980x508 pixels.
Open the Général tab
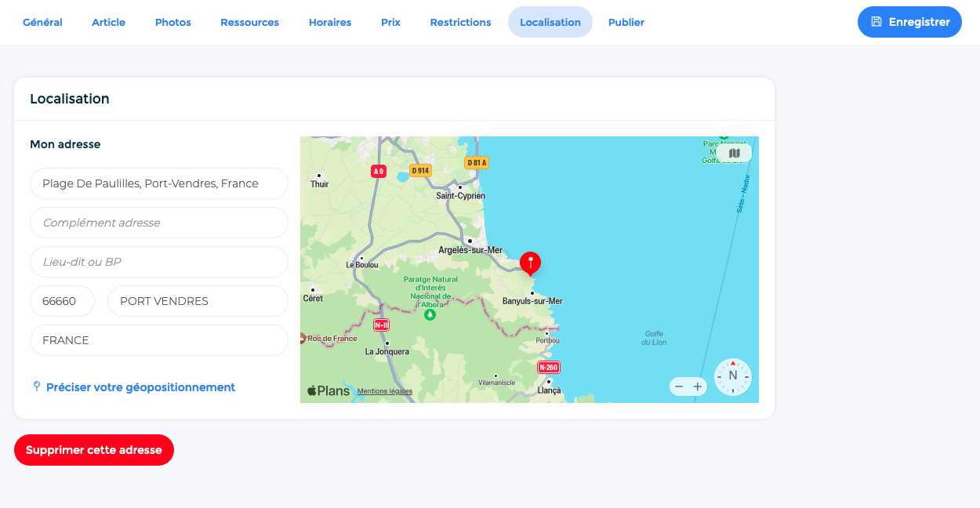(42, 22)
